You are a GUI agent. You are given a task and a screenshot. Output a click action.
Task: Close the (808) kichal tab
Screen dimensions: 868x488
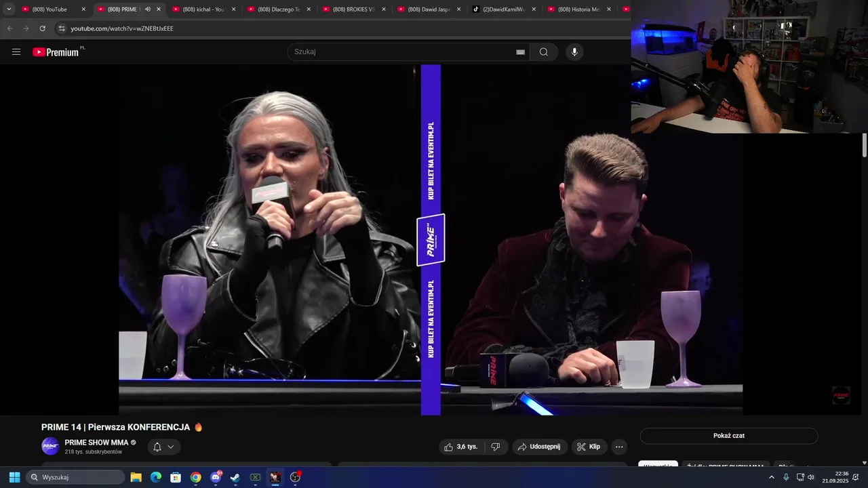[x=234, y=9]
